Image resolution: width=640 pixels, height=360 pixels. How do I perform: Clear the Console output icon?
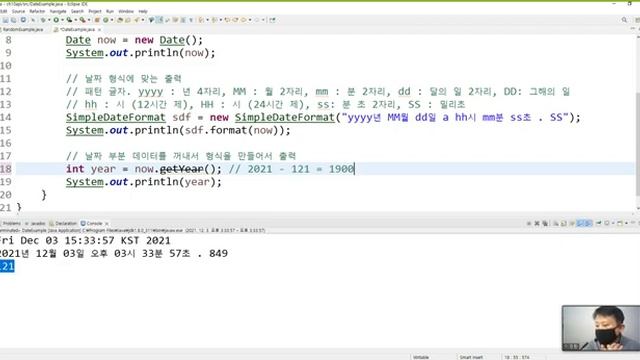(556, 223)
